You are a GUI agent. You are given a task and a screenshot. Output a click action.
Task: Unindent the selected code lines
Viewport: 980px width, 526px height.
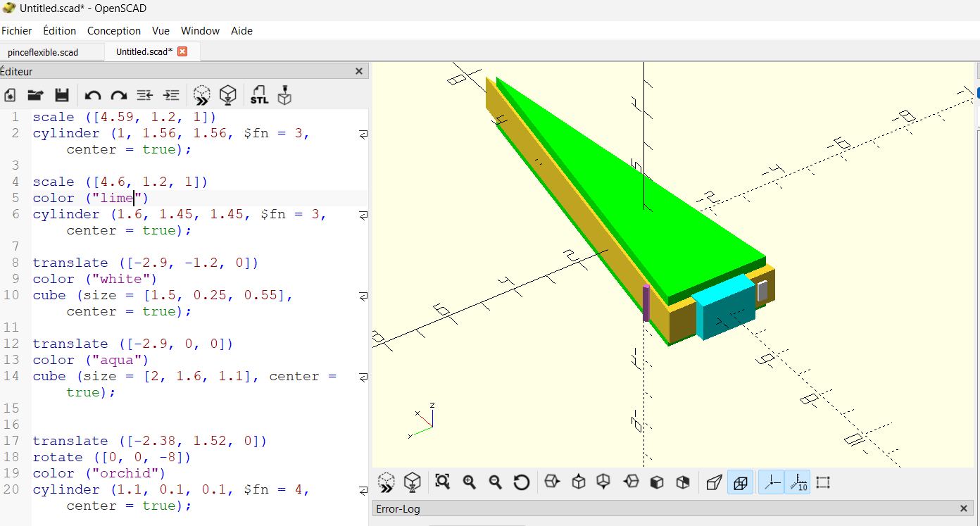coord(145,95)
